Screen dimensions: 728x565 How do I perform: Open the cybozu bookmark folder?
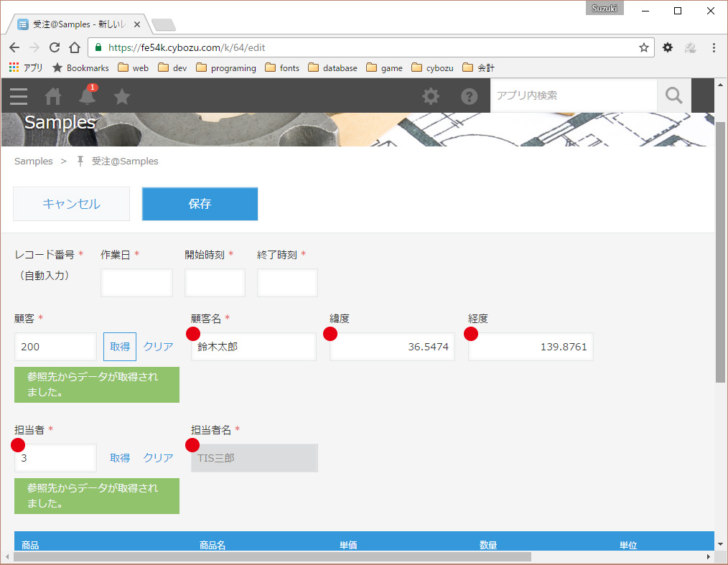point(432,67)
